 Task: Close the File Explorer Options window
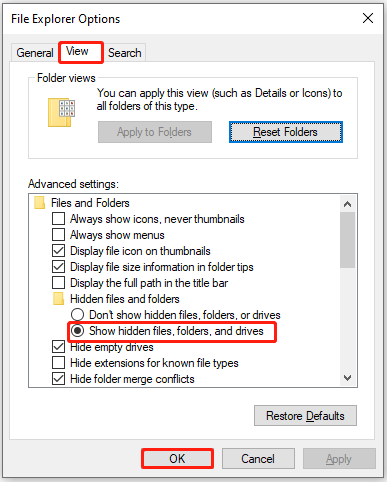click(x=368, y=18)
